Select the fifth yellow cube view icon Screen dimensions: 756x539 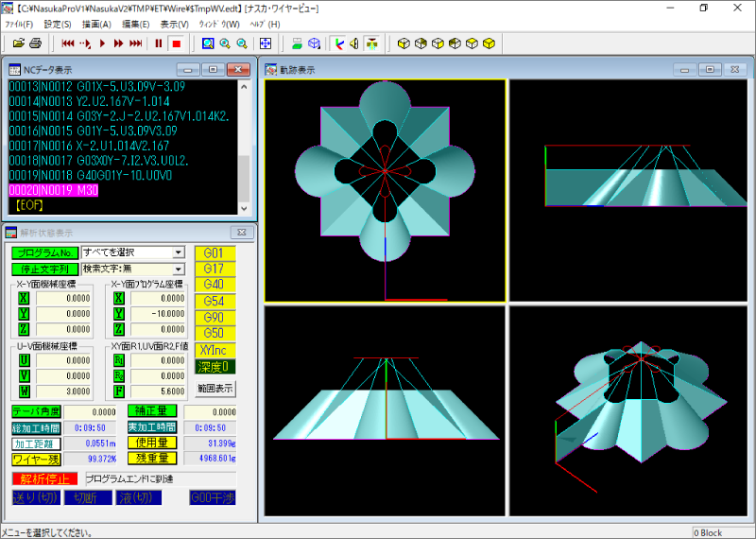pyautogui.click(x=472, y=43)
